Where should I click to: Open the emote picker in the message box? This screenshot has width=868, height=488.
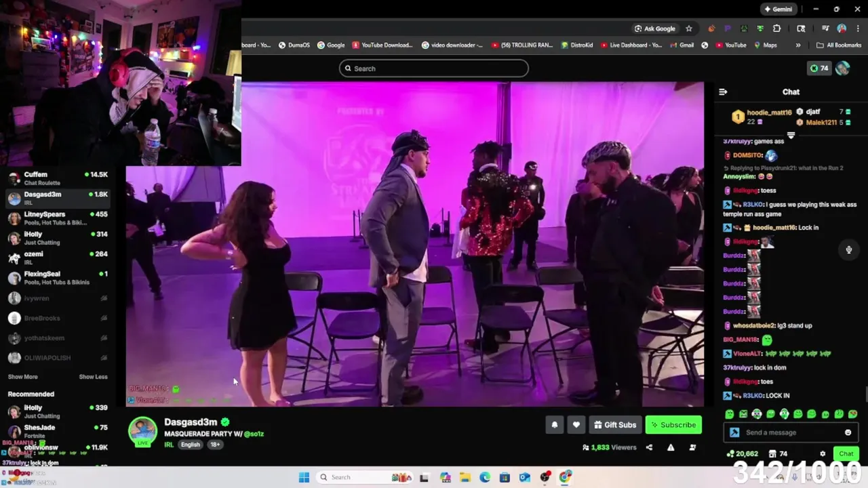(x=848, y=432)
